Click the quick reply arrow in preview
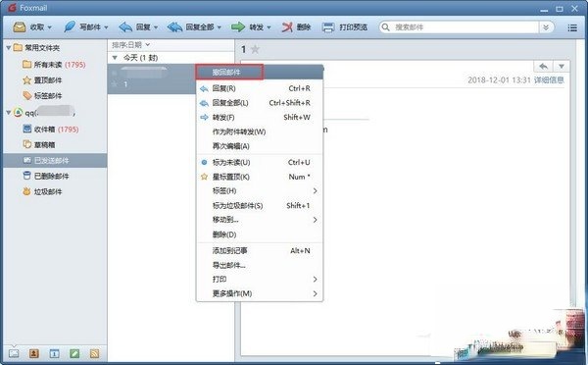The height and width of the screenshot is (365, 588). coord(543,67)
